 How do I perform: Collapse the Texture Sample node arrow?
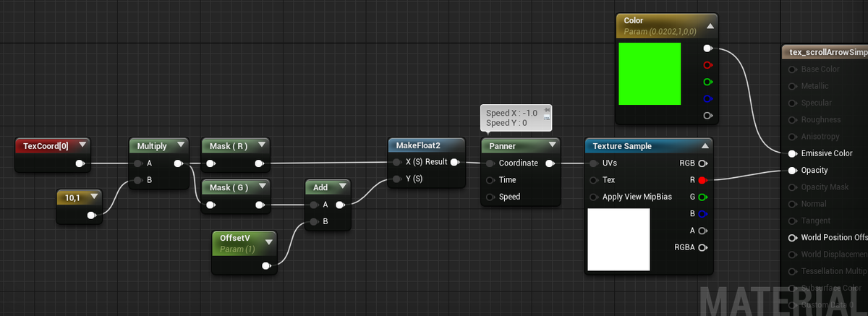point(705,145)
